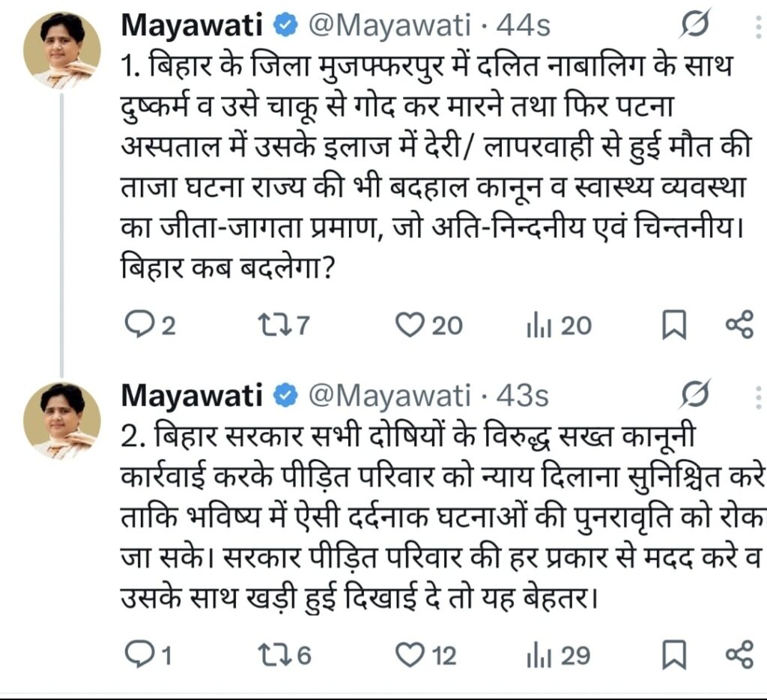
Task: Open Grok icon on the 43s tweet
Action: [x=694, y=395]
